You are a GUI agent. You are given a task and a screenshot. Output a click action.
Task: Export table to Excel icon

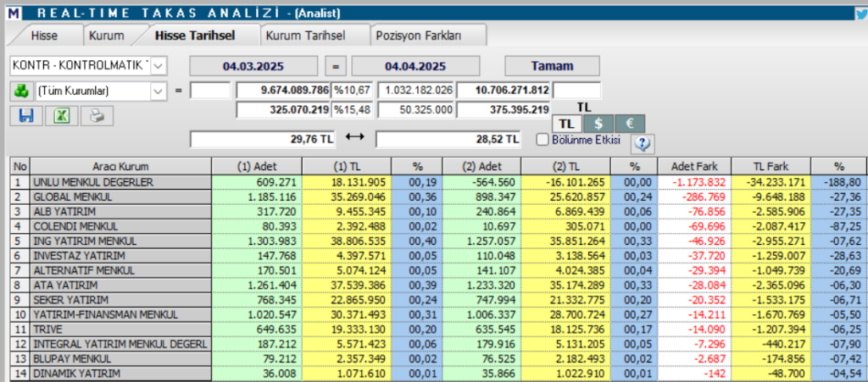[x=61, y=116]
